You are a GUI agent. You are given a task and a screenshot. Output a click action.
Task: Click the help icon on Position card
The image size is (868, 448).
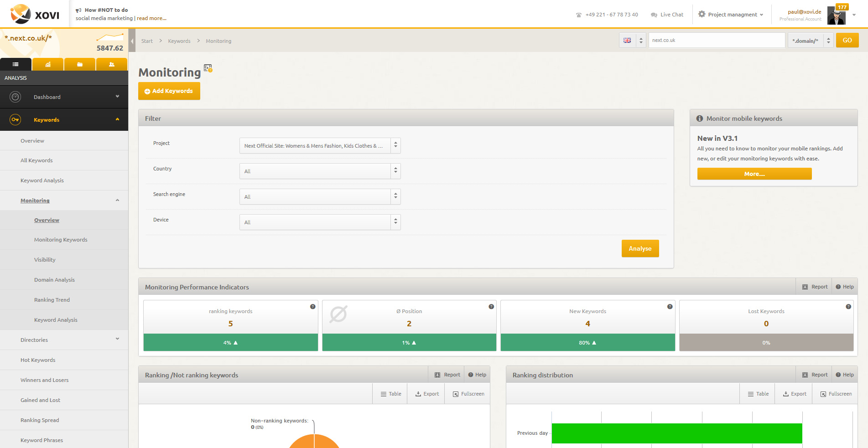coord(491,306)
